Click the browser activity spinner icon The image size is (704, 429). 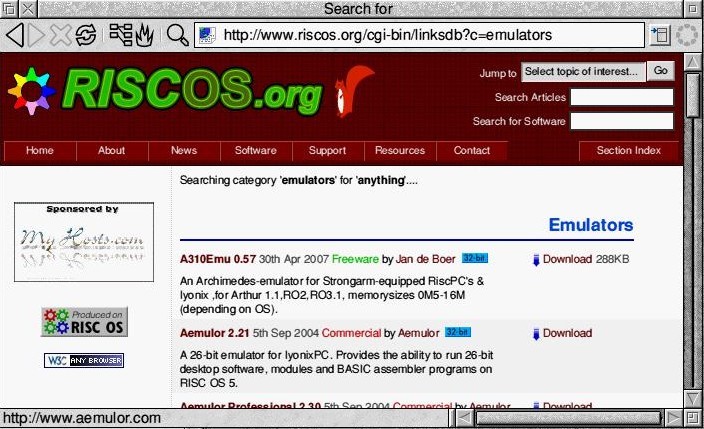687,35
